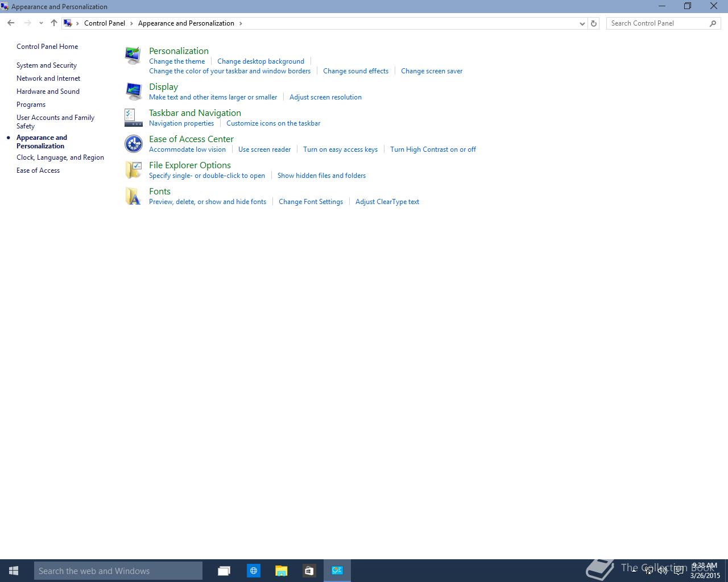Screen dimensions: 728x582
Task: Go to Control Panel Home
Action: point(47,47)
